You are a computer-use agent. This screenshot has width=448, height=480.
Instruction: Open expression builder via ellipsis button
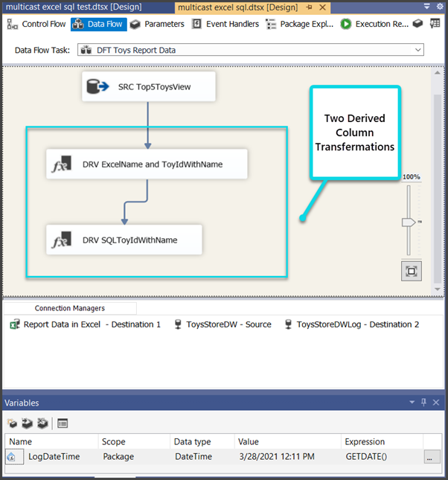pos(432,457)
